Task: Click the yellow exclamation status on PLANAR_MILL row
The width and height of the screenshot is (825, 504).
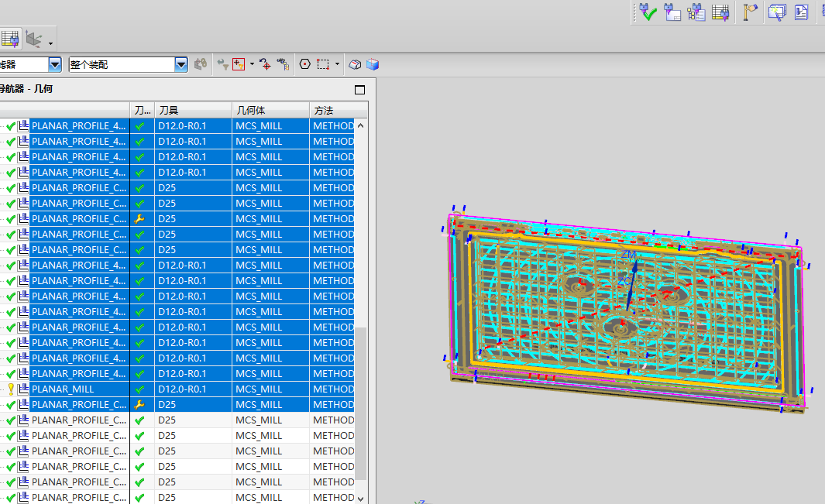Action: 11,389
